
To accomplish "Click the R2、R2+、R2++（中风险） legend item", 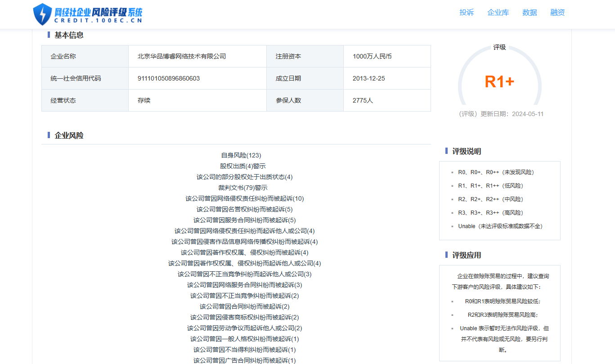I will click(x=491, y=199).
